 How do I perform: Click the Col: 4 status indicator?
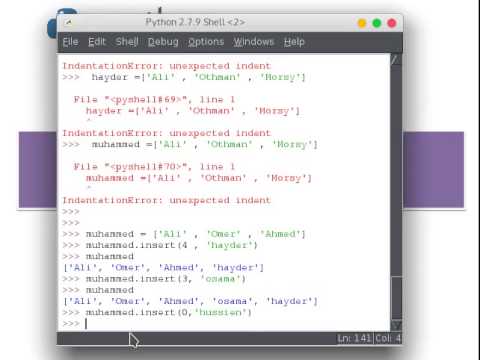point(388,339)
